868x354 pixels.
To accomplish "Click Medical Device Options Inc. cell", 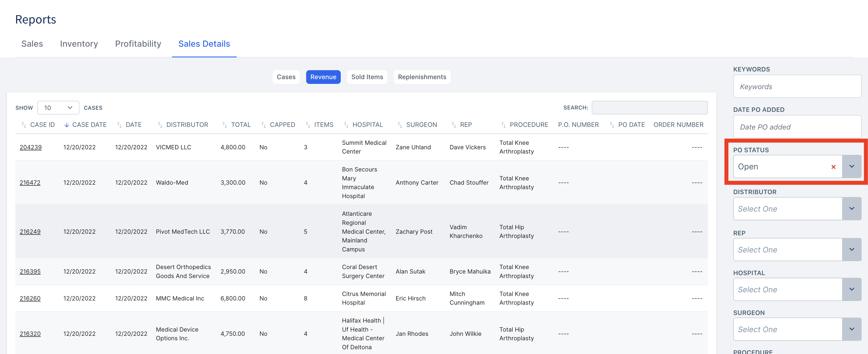I will [177, 333].
